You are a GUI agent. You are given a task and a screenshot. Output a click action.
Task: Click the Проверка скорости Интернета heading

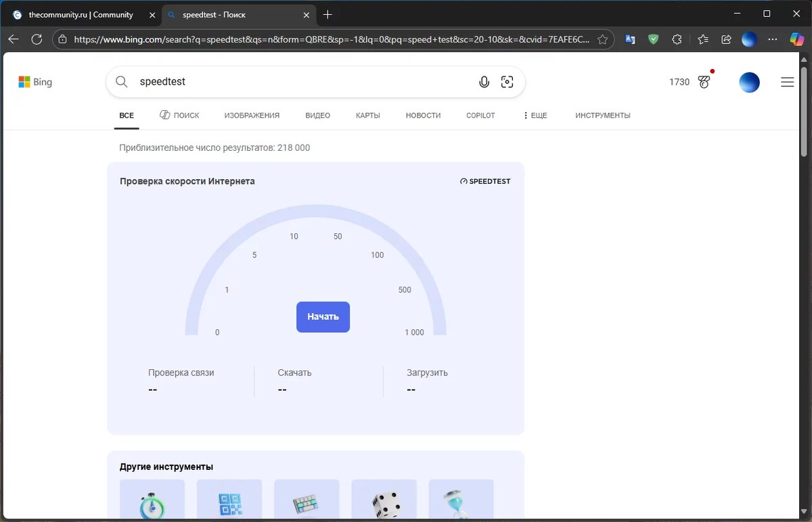(187, 181)
